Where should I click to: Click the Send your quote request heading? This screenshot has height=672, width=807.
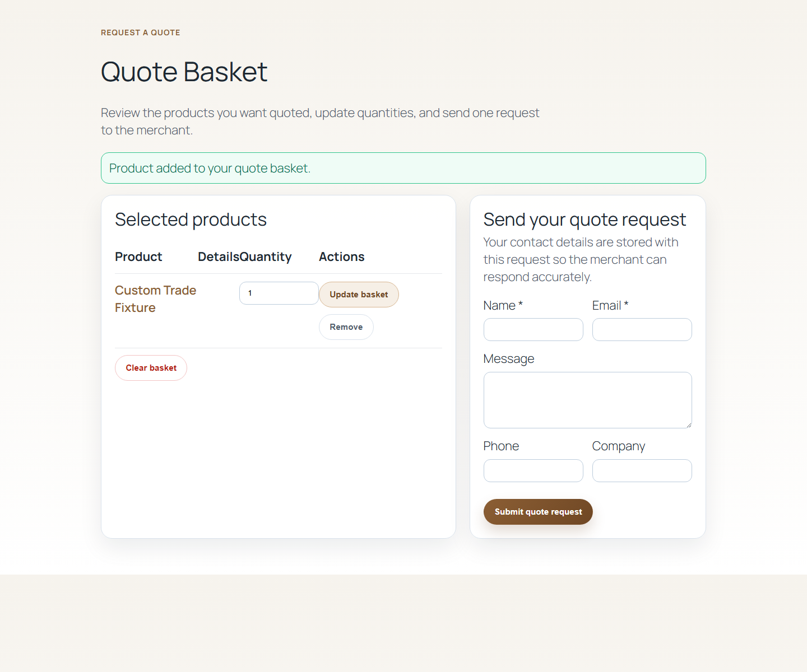tap(585, 220)
